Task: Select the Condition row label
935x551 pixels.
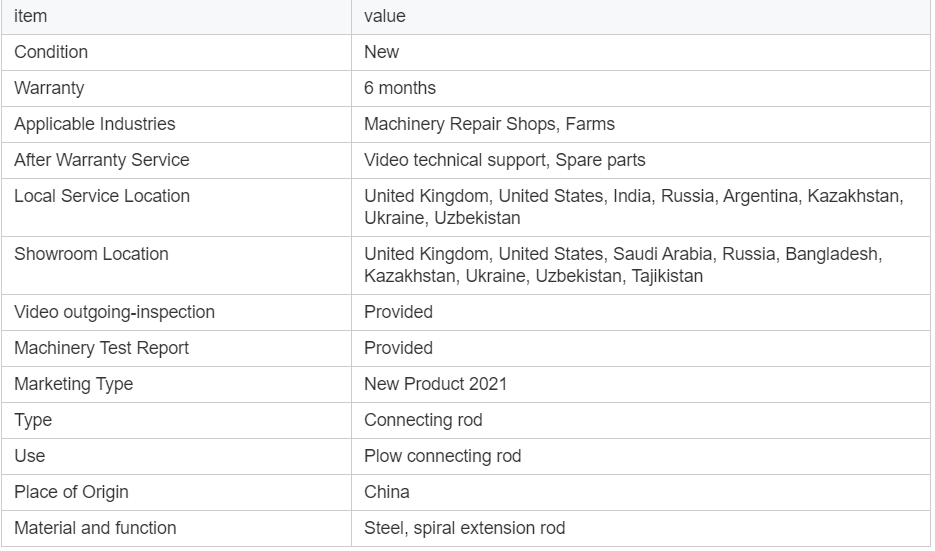Action: (x=51, y=52)
